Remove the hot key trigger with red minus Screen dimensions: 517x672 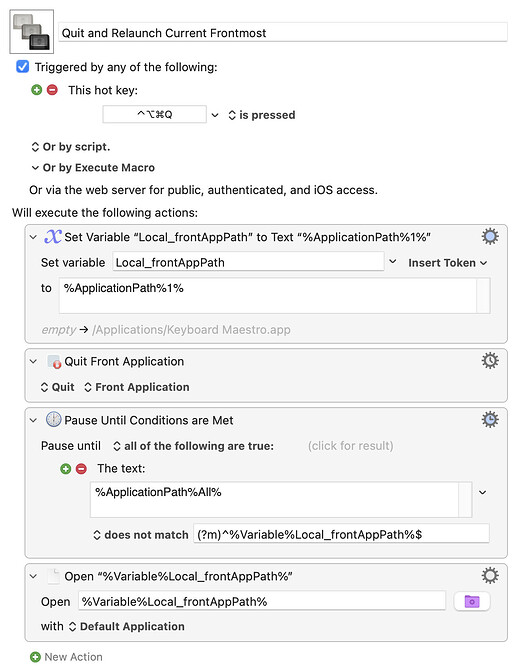(x=52, y=90)
